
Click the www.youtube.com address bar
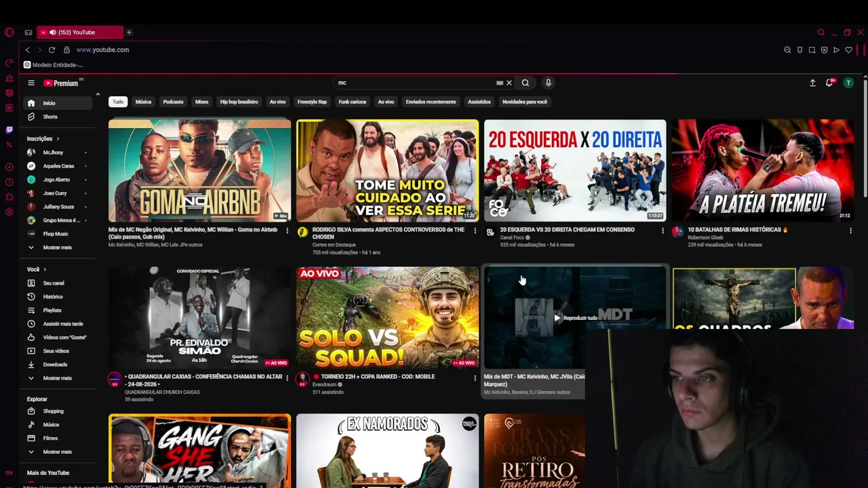click(x=102, y=50)
